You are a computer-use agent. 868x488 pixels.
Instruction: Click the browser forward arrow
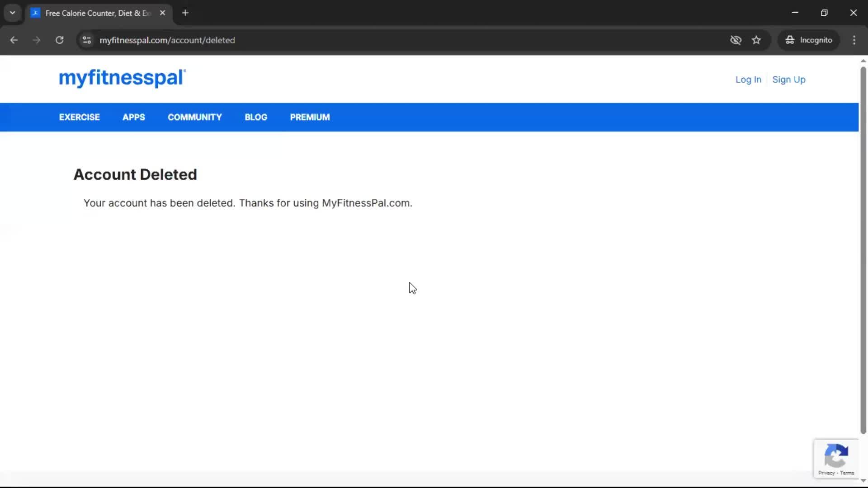[x=36, y=40]
